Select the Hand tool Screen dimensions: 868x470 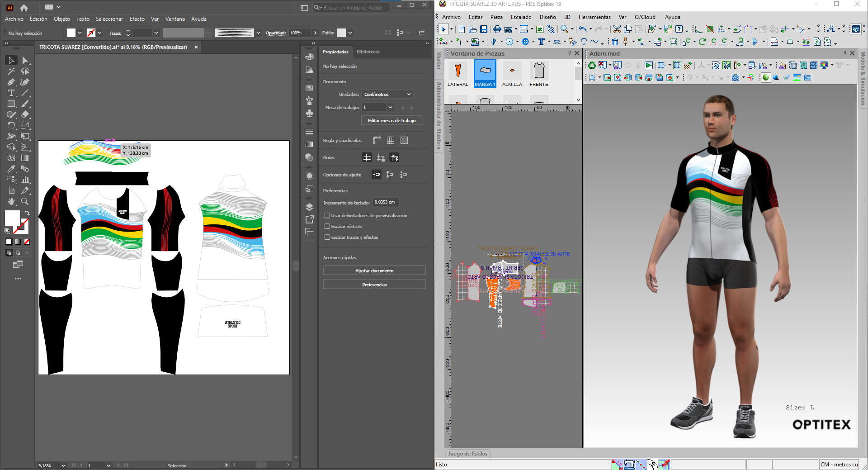11,201
